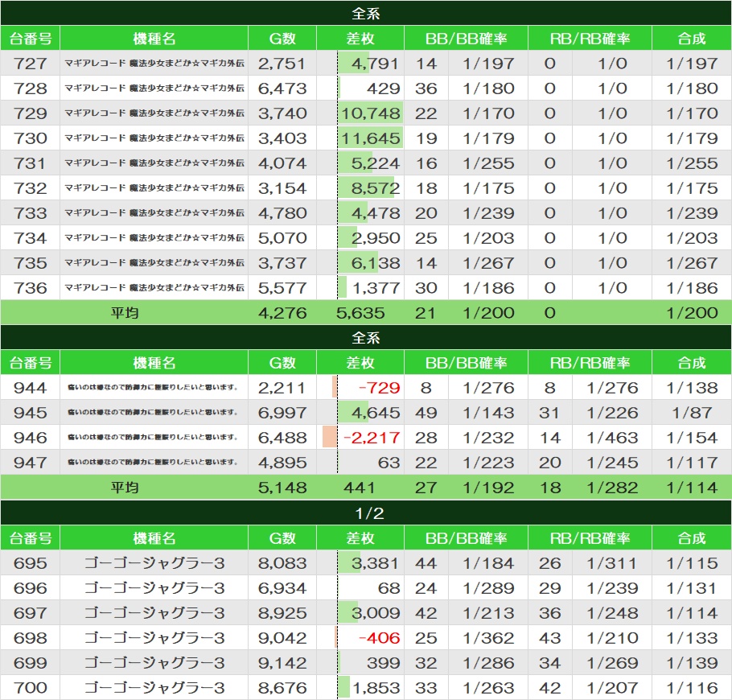
Task: Select the 合成 value 1/116
Action: point(692,688)
